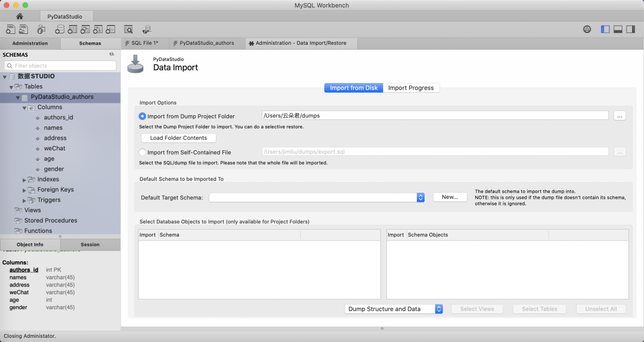Select Import from Self-Contained File
The width and height of the screenshot is (644, 342).
142,152
